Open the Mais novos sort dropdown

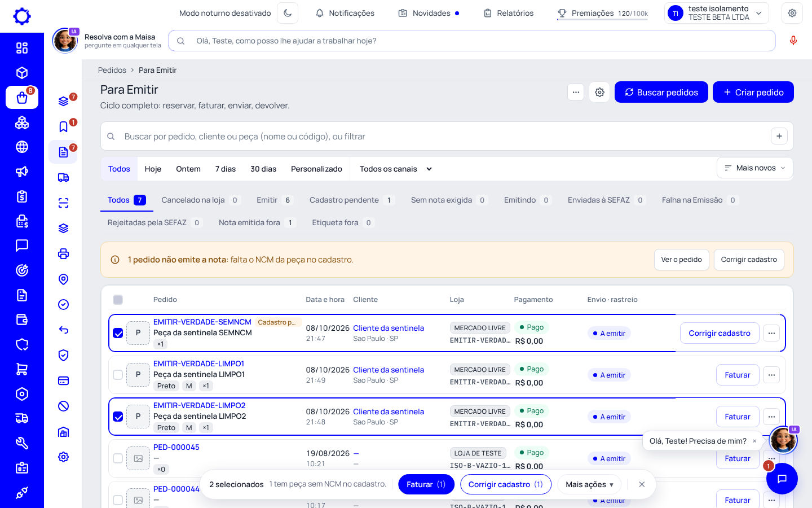[754, 168]
